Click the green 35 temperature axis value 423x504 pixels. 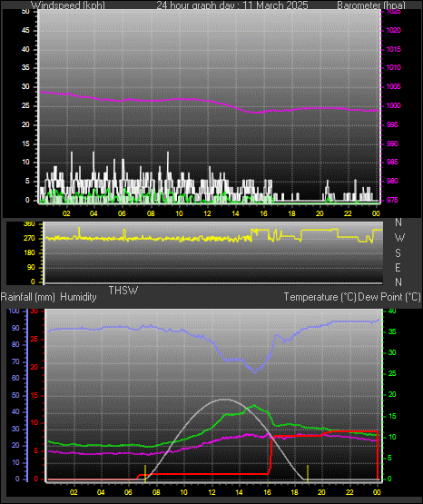point(392,332)
